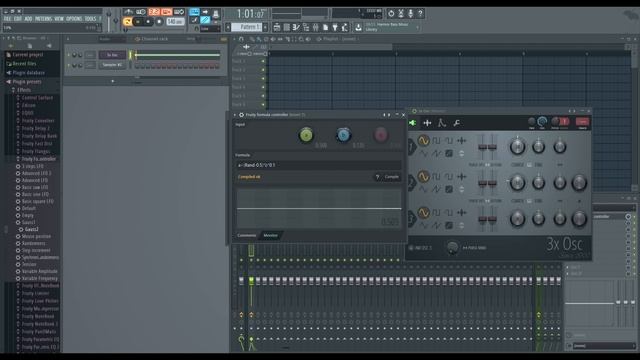Open the FILE menu

coord(7,19)
